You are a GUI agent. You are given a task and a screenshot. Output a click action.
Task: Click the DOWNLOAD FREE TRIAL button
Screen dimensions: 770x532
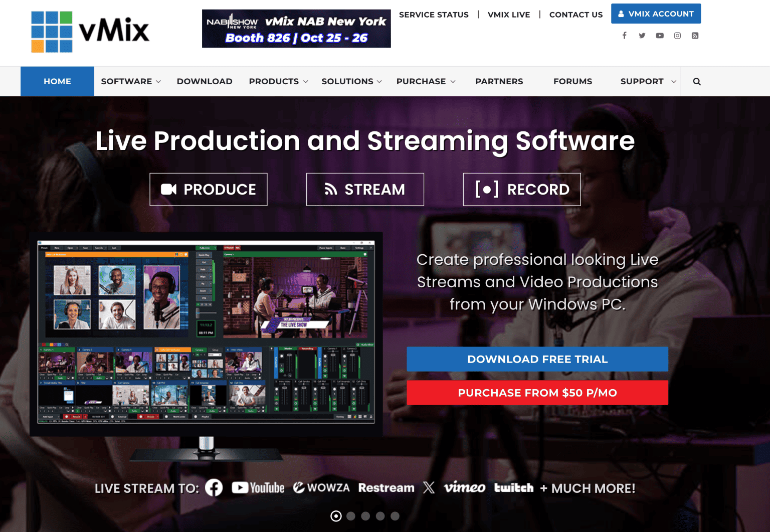pyautogui.click(x=537, y=359)
